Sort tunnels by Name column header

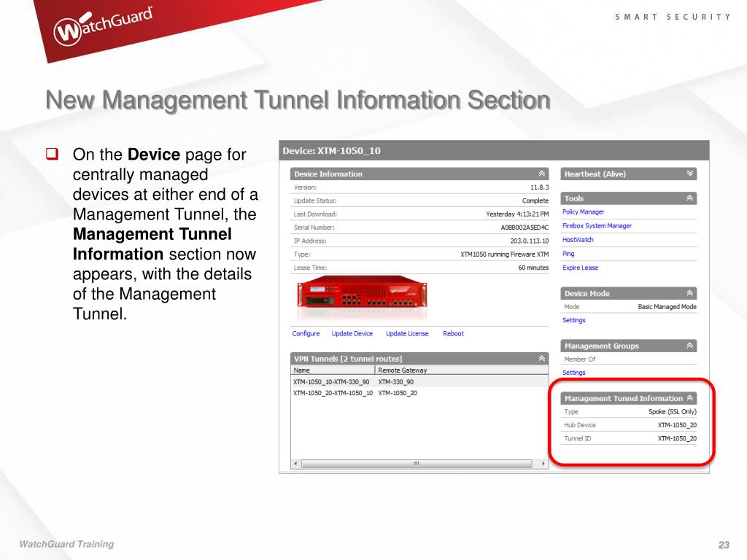[x=333, y=370]
